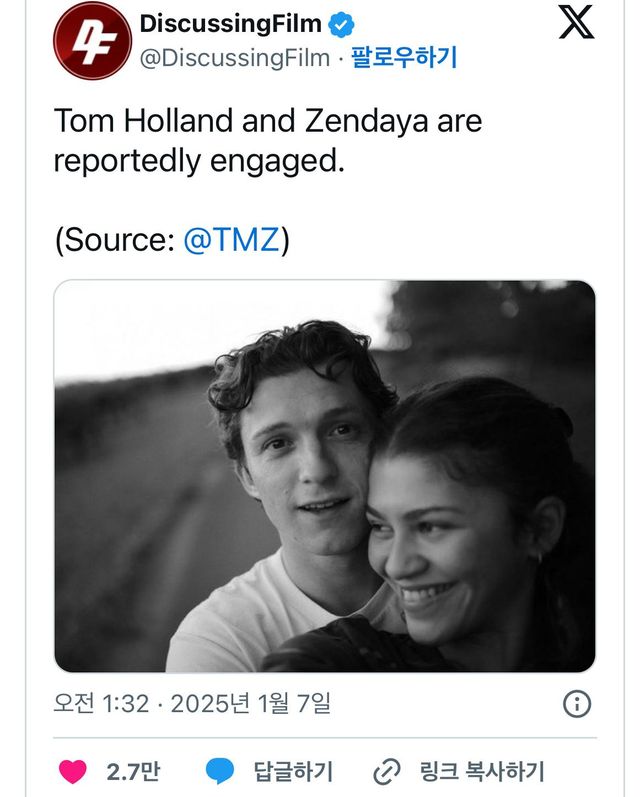Click the 'reportedly engaged.' text line
Screen dimensions: 640x797
tap(199, 161)
